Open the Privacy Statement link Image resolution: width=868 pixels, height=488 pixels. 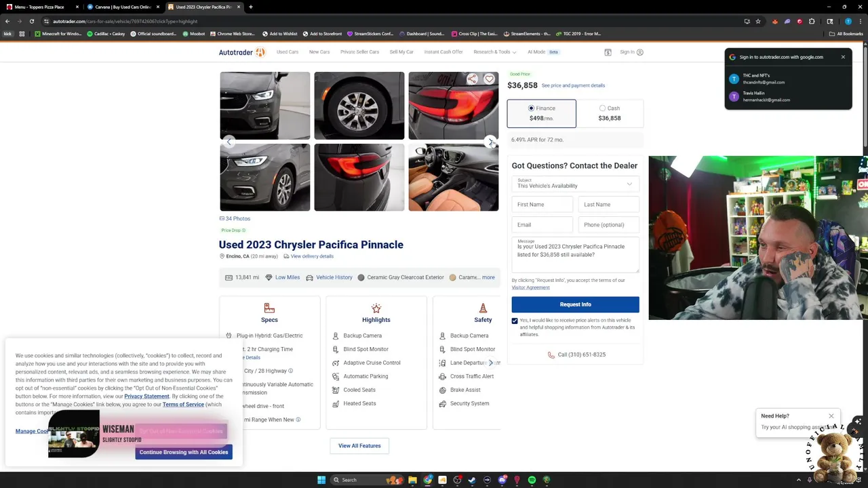146,396
